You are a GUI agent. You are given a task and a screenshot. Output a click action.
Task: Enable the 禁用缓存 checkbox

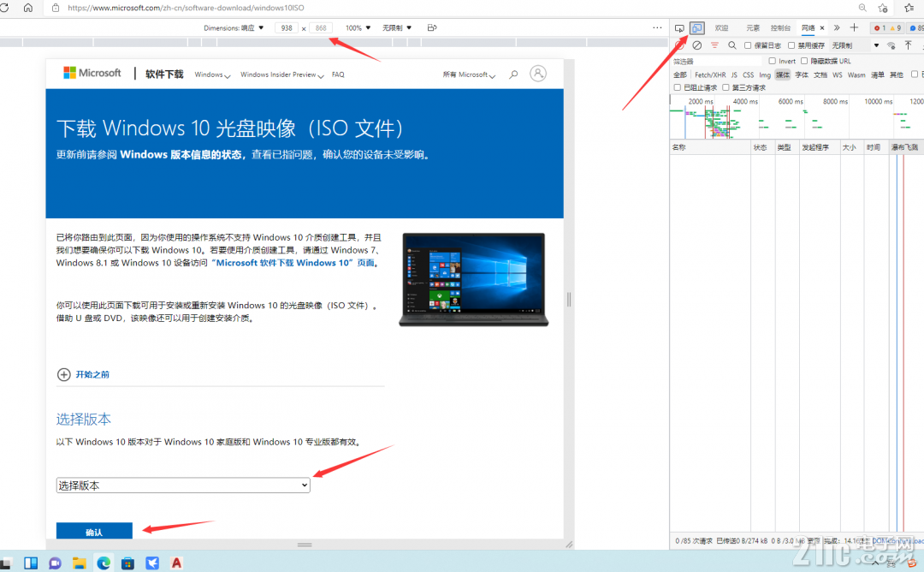tap(791, 45)
